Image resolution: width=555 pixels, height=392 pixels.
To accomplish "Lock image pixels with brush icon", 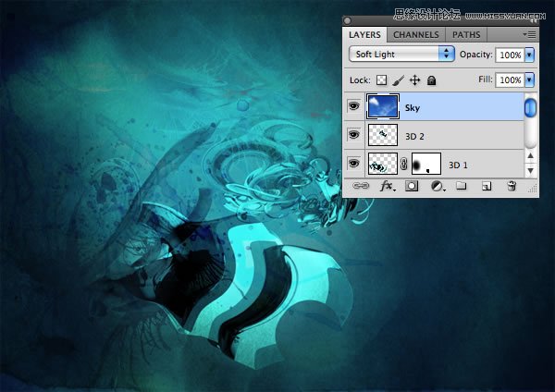I will [x=398, y=80].
